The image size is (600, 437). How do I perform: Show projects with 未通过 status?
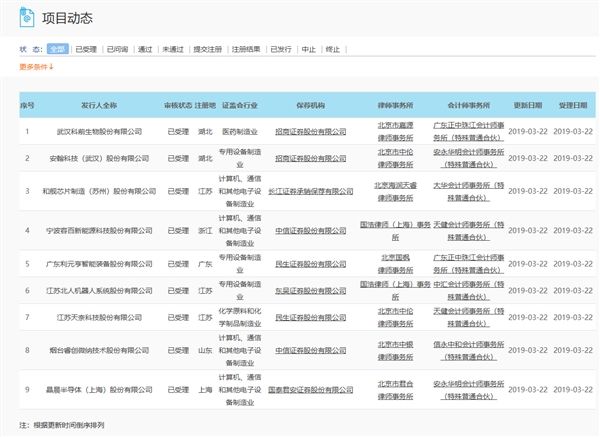coord(173,49)
